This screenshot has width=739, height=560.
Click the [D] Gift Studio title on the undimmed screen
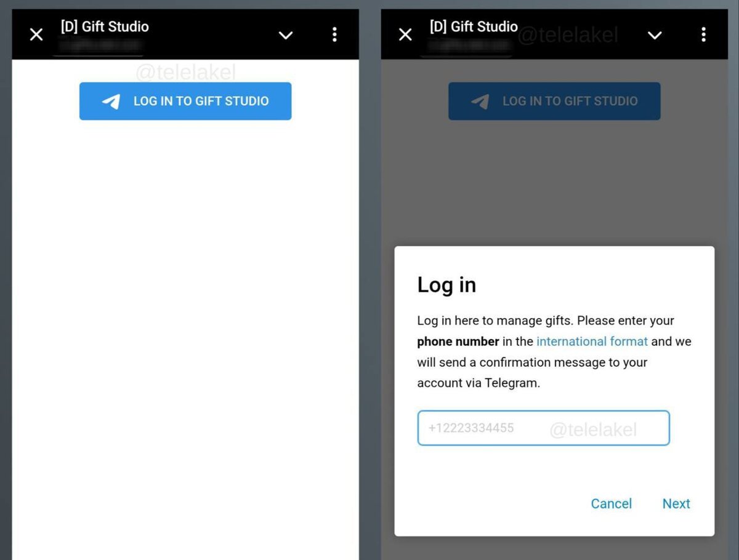click(105, 26)
